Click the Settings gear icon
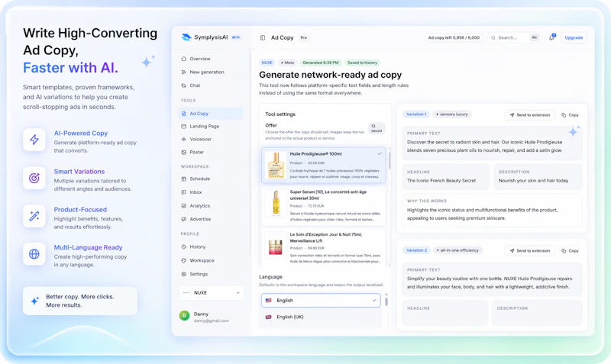Viewport: 611px width, 364px height. (x=183, y=274)
